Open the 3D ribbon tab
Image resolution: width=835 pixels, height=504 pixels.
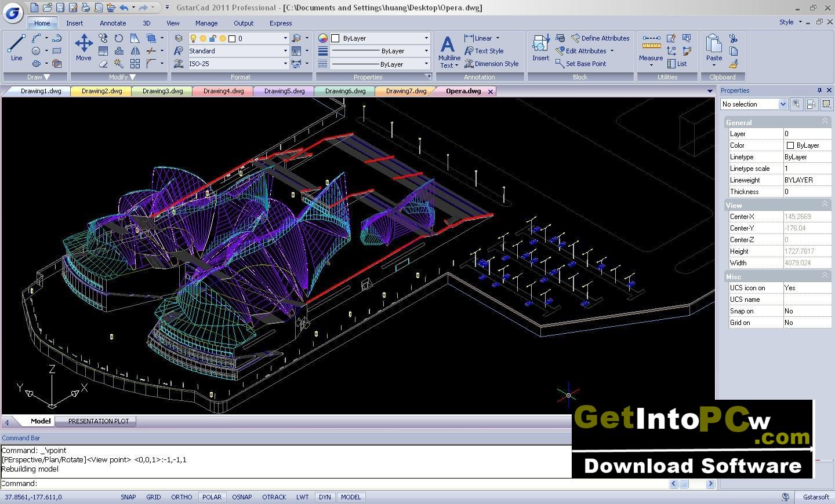pos(147,23)
